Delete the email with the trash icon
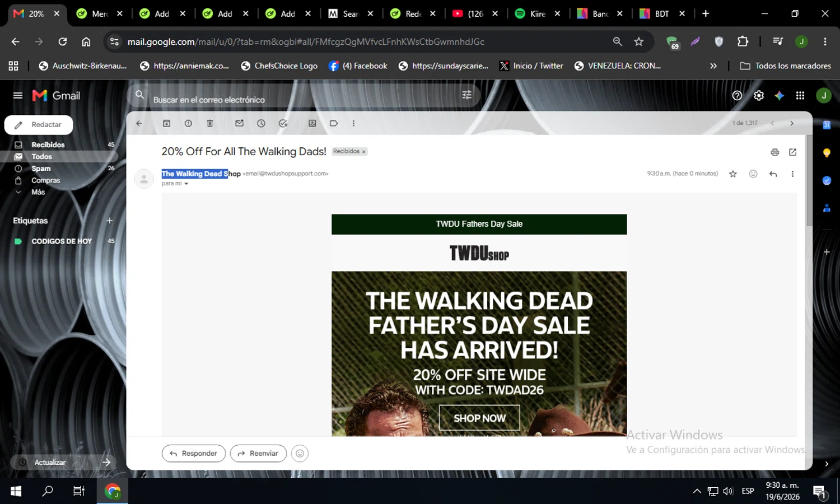 coord(210,123)
